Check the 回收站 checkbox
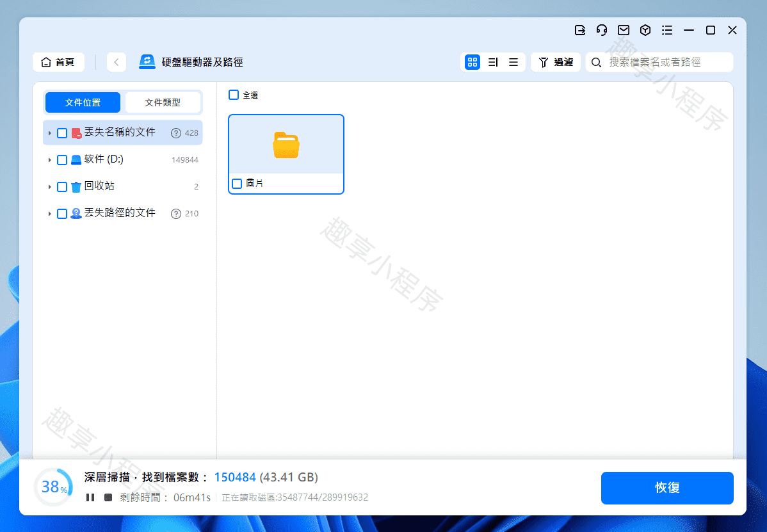 tap(62, 187)
